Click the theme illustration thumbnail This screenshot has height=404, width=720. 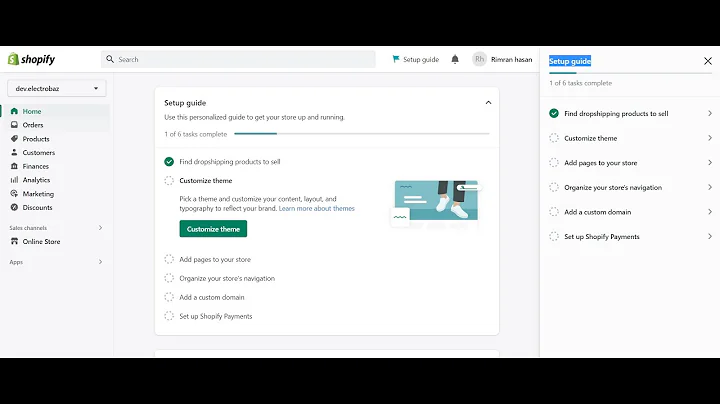[435, 202]
